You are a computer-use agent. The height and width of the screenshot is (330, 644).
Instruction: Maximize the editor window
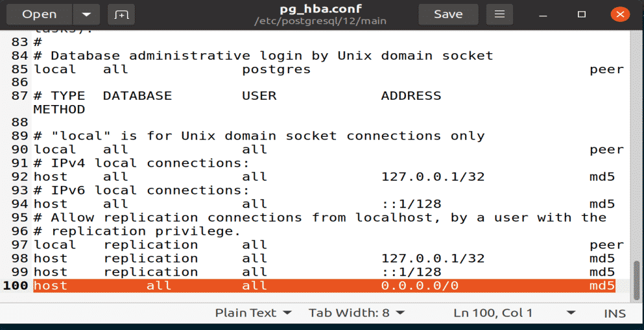click(x=582, y=14)
